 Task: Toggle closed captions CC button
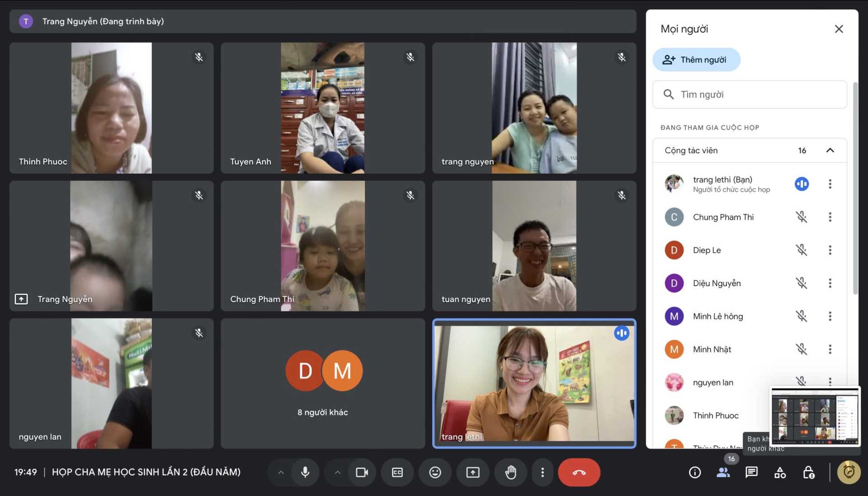click(397, 472)
